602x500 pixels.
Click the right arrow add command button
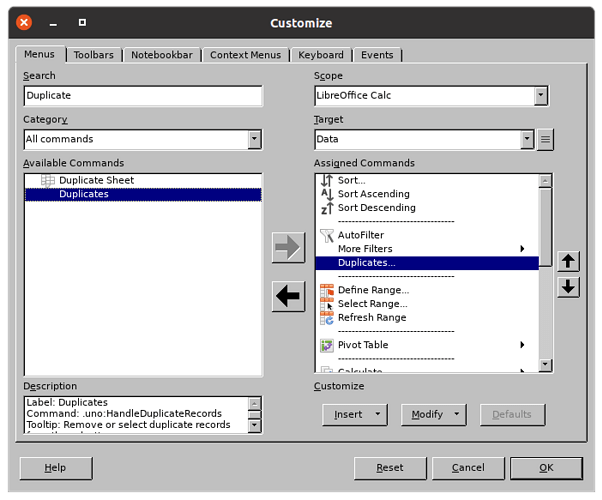pos(288,248)
